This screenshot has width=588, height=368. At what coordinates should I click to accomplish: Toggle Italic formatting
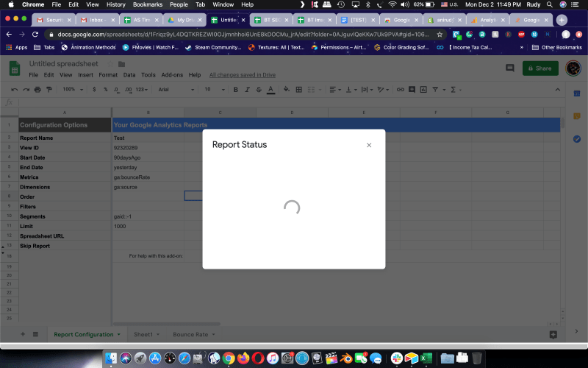[x=247, y=89]
